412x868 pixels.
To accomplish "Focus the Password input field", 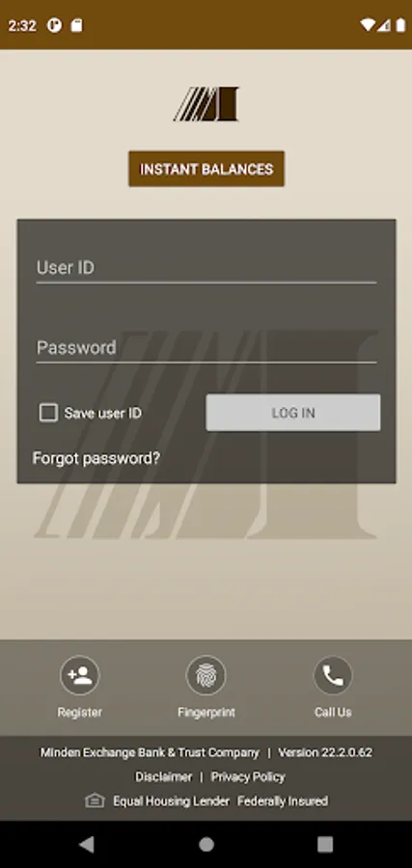I will click(x=206, y=348).
